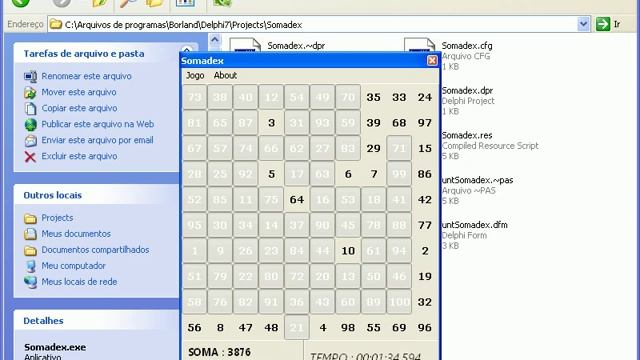
Task: Click number 6 in Somadex grid
Action: 348,174
